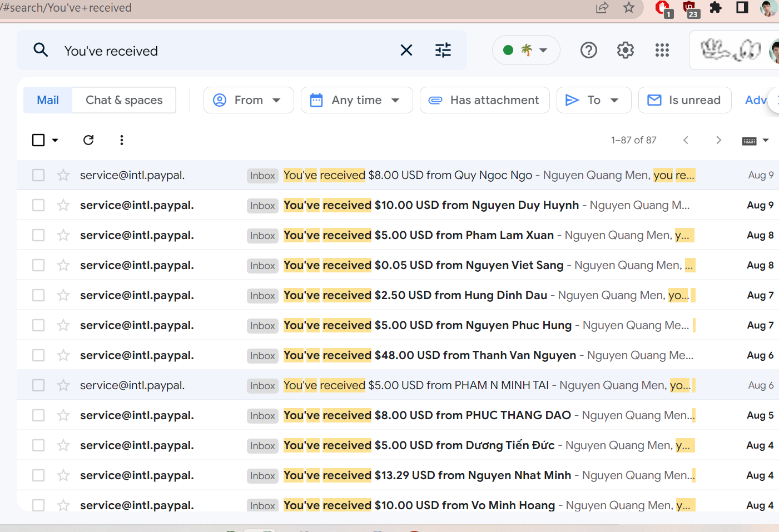Go to newer results arrow
The image size is (779, 532).
click(x=686, y=140)
